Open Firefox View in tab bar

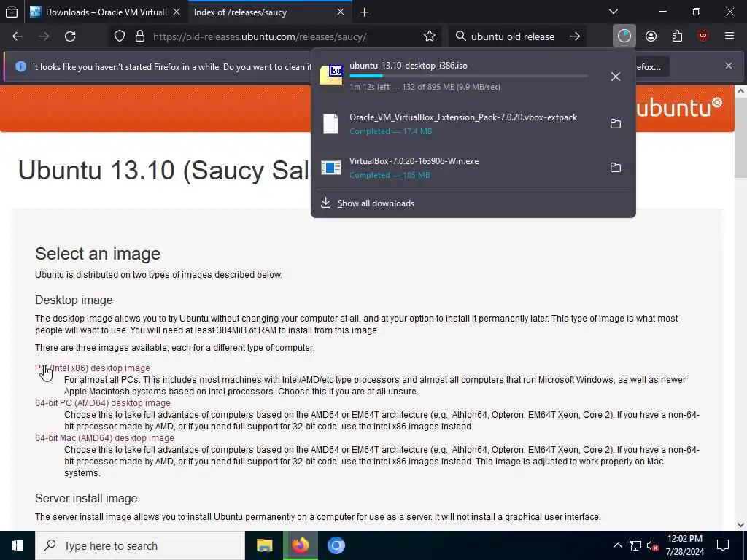[12, 12]
